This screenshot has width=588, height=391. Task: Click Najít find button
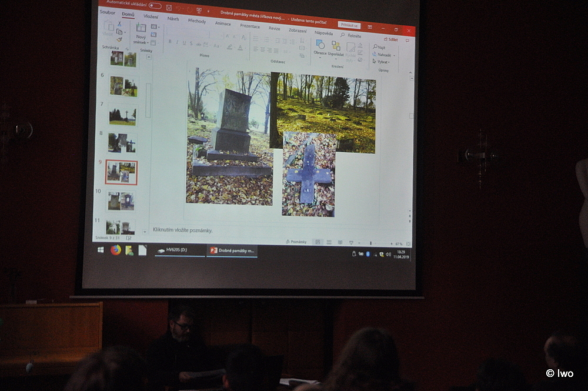click(379, 47)
